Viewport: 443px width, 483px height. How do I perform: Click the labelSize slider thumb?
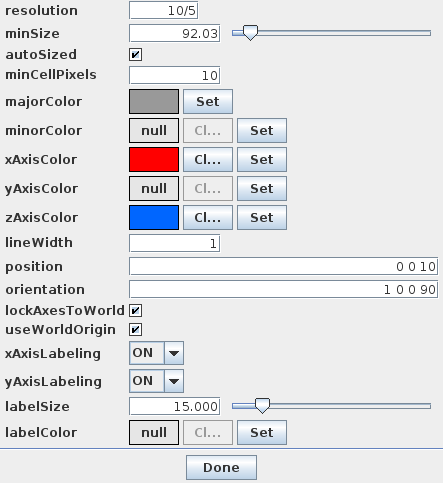pyautogui.click(x=262, y=406)
